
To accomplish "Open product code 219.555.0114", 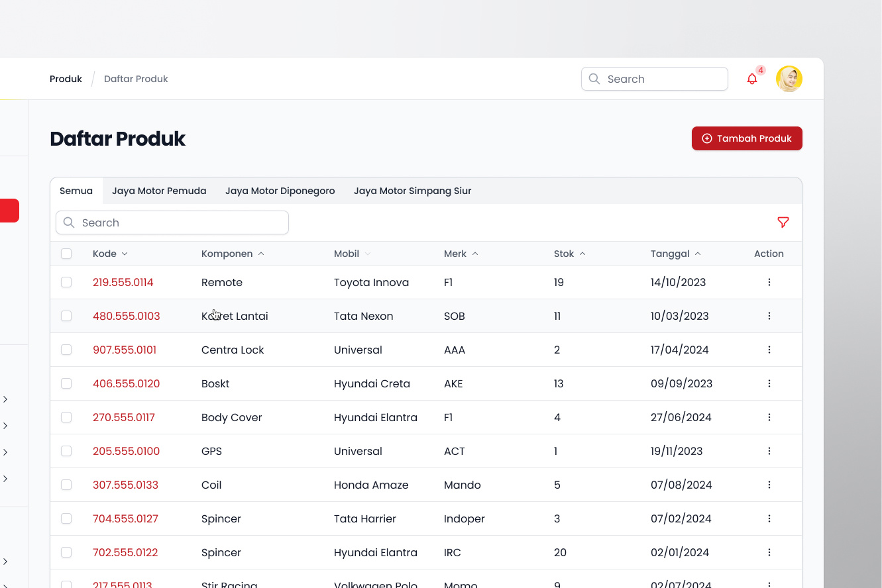I will coord(123,282).
